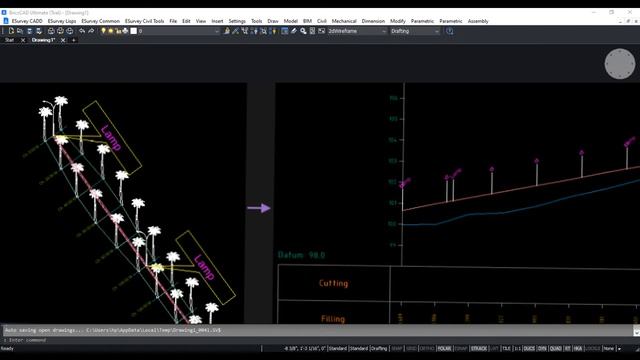Open the status bar options arrow menu
The width and height of the screenshot is (640, 360).
pos(620,349)
